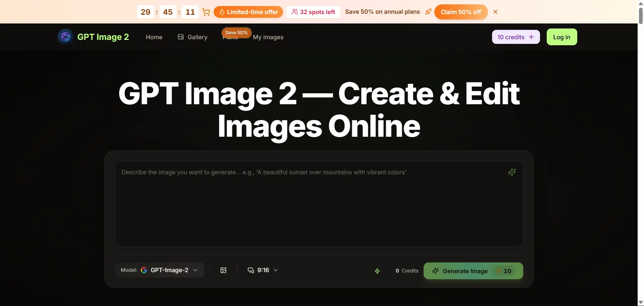Click Claim 50% off button
Image resolution: width=644 pixels, height=306 pixels.
tap(461, 12)
